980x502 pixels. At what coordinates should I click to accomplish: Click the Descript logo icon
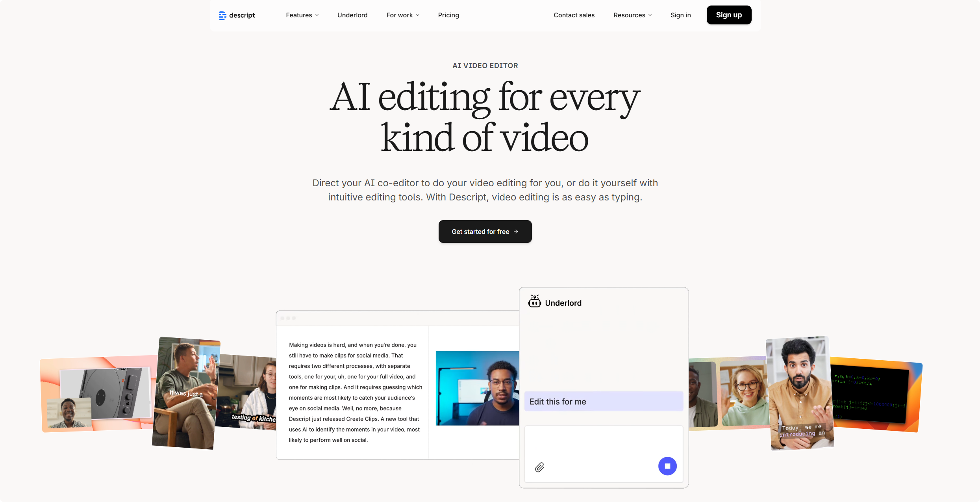click(x=222, y=15)
